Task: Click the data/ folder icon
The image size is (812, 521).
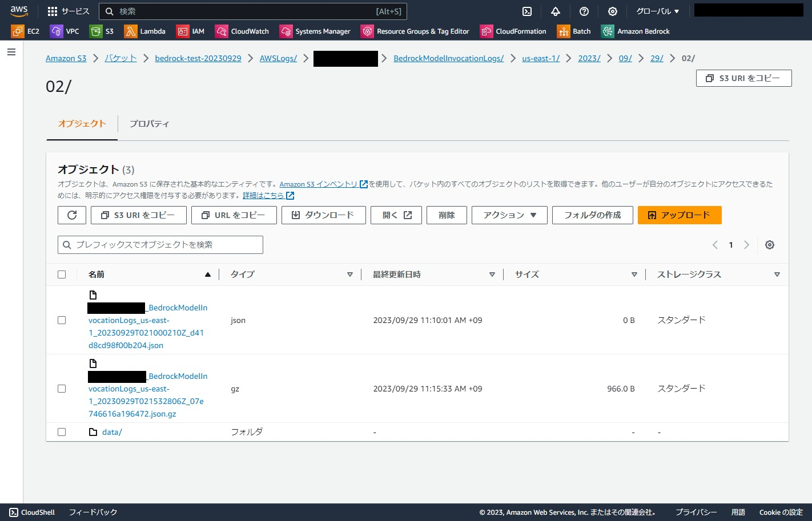Action: click(x=93, y=432)
